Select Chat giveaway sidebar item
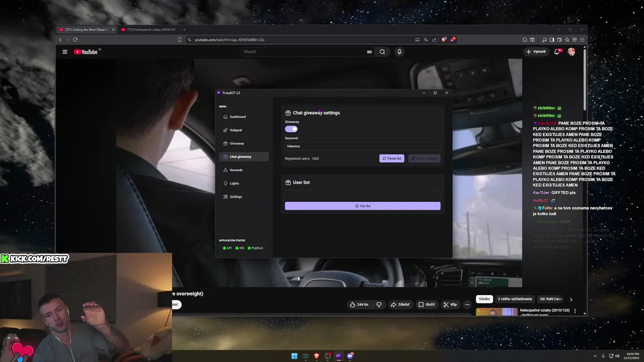The width and height of the screenshot is (644, 362). point(244,156)
